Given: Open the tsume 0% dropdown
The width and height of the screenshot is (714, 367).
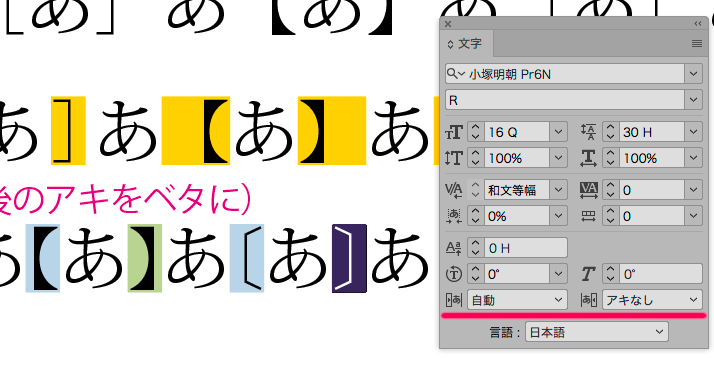Looking at the screenshot, I should 559,216.
